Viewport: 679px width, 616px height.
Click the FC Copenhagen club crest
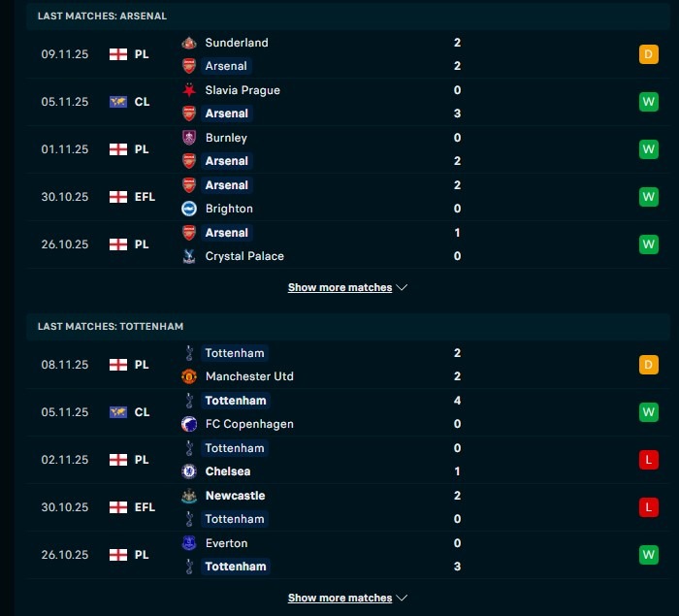click(189, 424)
